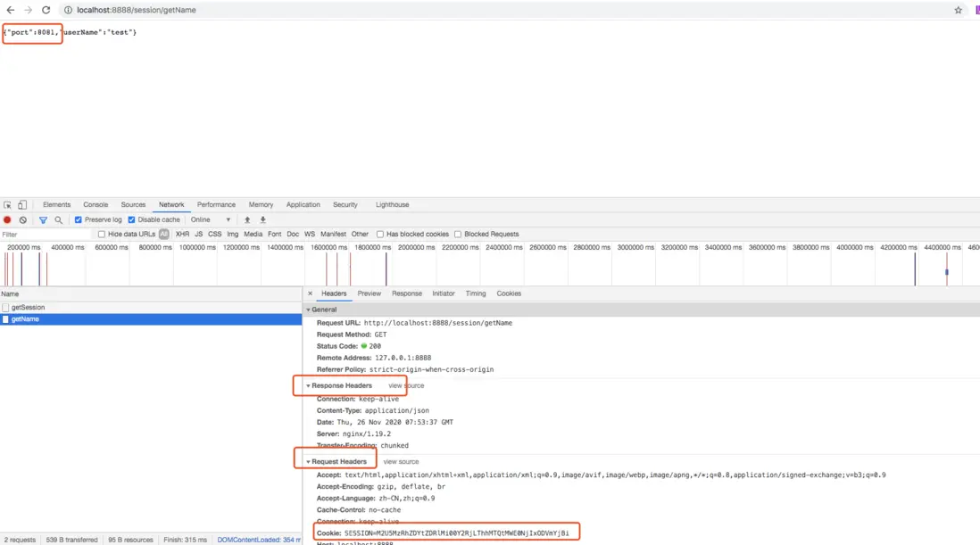This screenshot has height=545, width=980.
Task: Go back using browser back arrow
Action: point(11,10)
